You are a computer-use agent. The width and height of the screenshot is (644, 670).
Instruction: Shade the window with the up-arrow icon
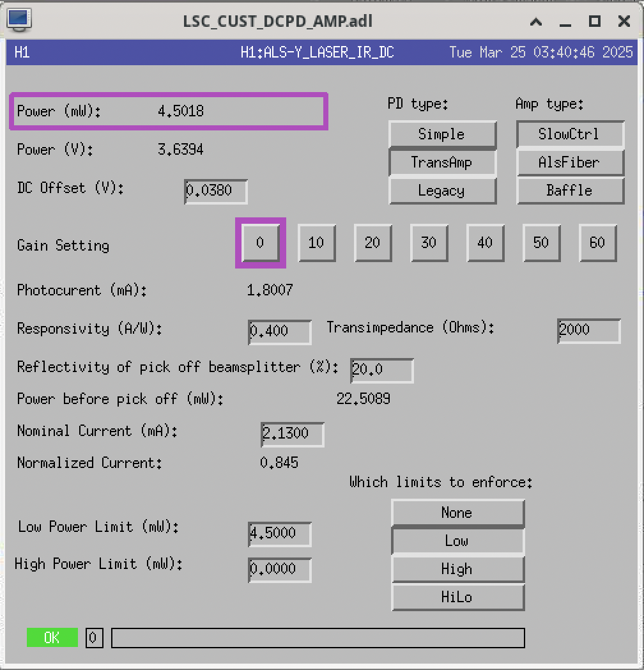pyautogui.click(x=536, y=21)
